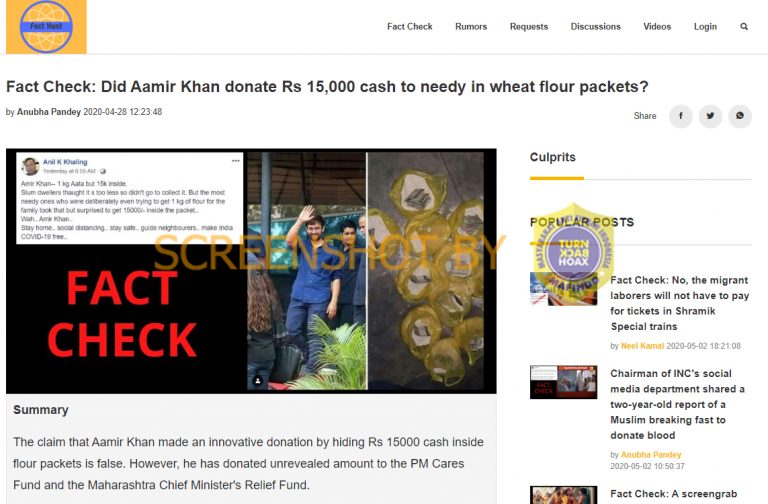Select thumbnail of INC blood donation post

click(563, 382)
